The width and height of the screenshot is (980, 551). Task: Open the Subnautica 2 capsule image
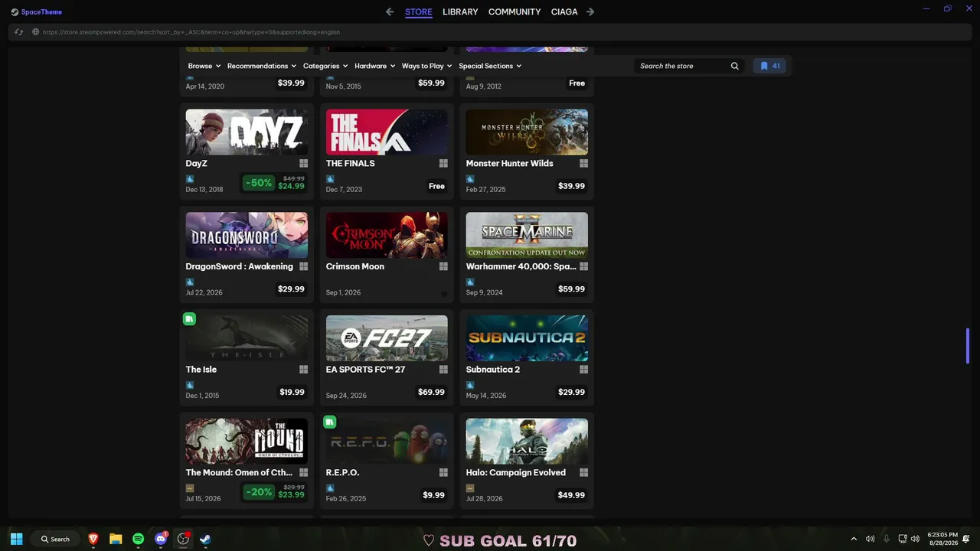[x=527, y=338]
